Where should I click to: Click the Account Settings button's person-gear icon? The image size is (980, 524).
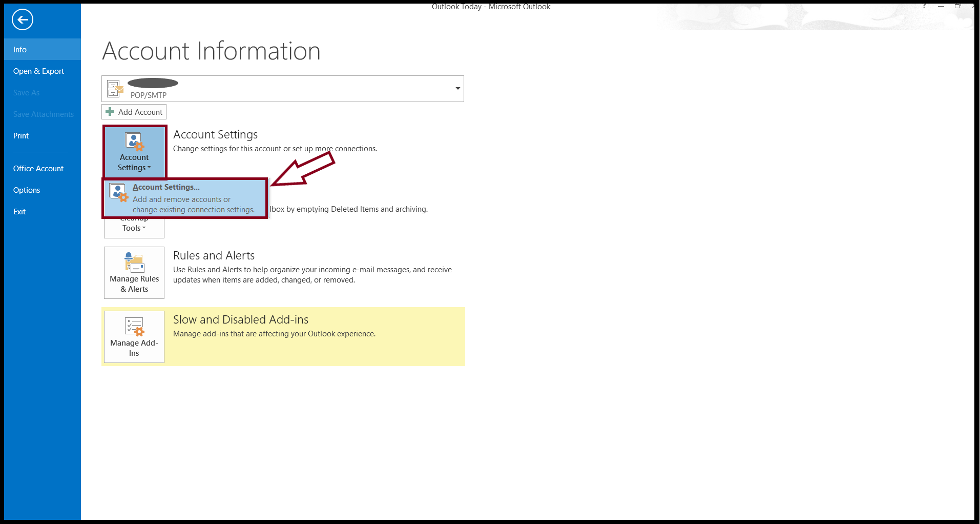point(135,142)
